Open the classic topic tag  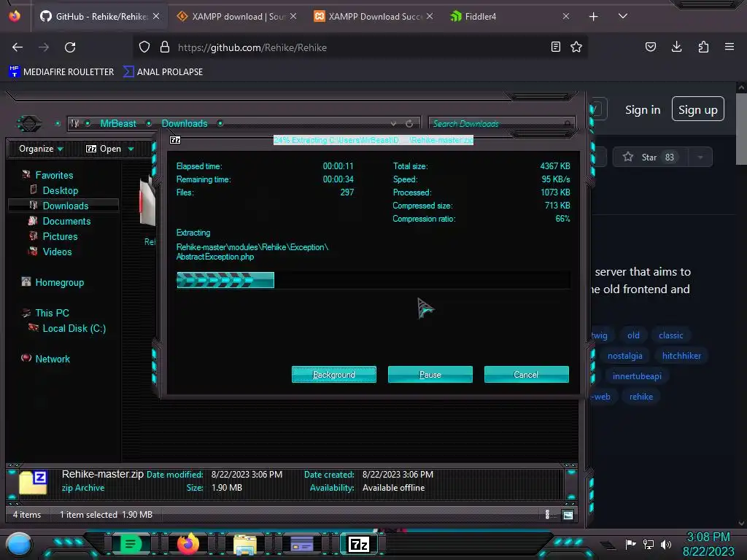pyautogui.click(x=671, y=335)
